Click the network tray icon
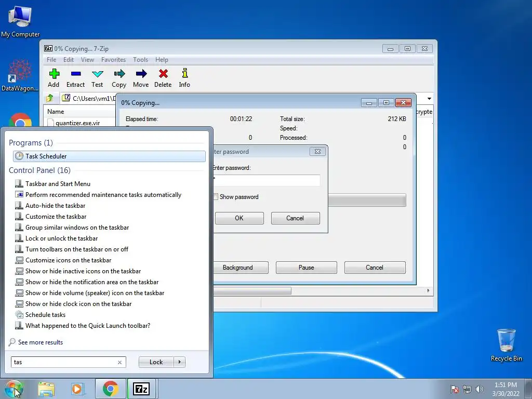This screenshot has height=399, width=532. [467, 389]
